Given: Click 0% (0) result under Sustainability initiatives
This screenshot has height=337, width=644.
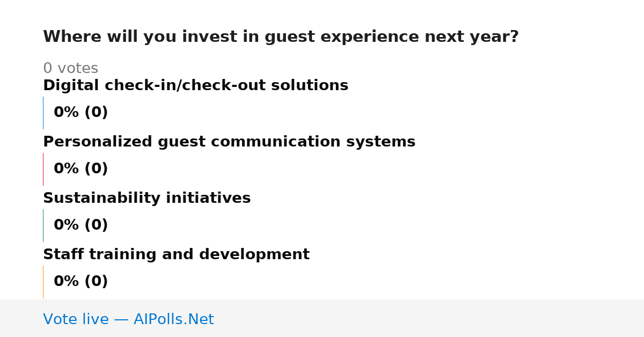Looking at the screenshot, I should pyautogui.click(x=80, y=225).
